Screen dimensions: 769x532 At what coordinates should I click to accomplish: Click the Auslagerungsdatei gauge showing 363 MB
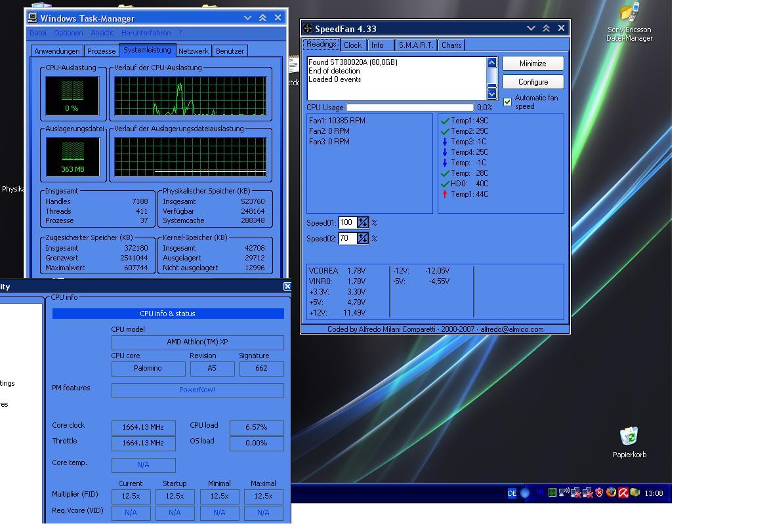73,157
